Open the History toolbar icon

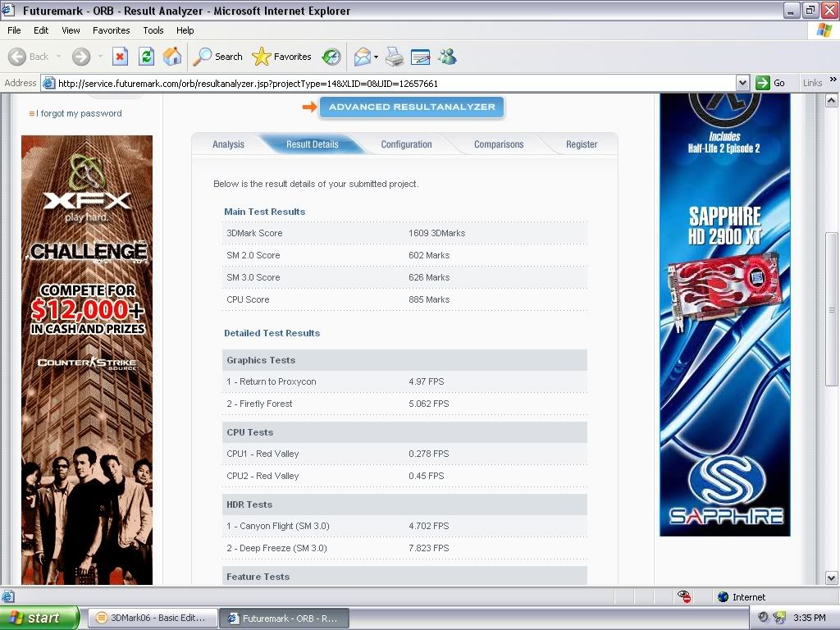click(x=331, y=57)
